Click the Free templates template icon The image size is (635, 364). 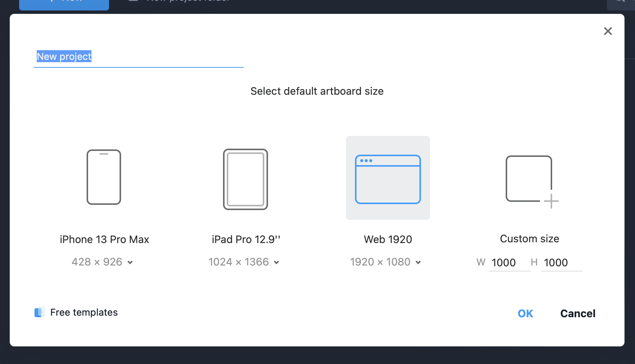pos(39,312)
